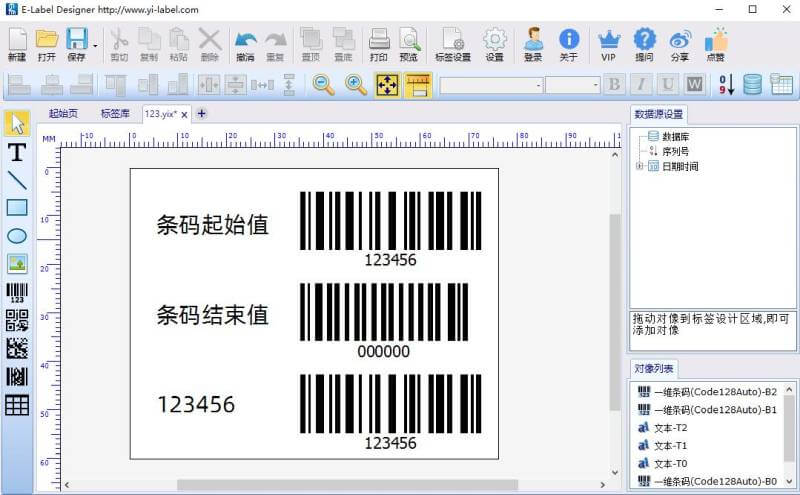Viewport: 800px width, 495px height.
Task: Select the PDF417 barcode tool
Action: [x=17, y=377]
